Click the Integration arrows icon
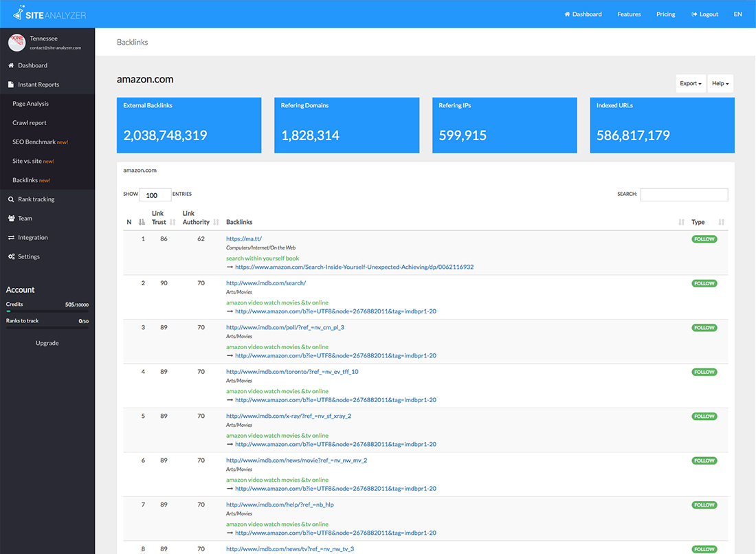 pyautogui.click(x=11, y=237)
